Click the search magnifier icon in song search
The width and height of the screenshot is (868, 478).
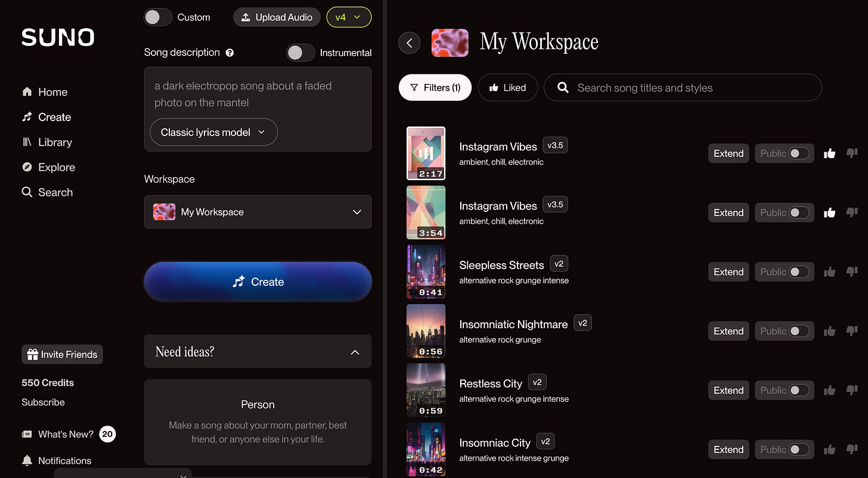[563, 88]
